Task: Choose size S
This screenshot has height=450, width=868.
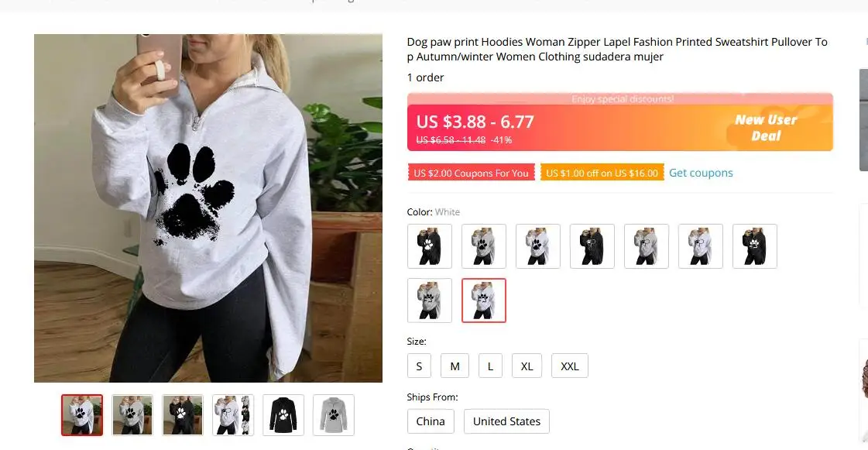Action: click(x=419, y=366)
